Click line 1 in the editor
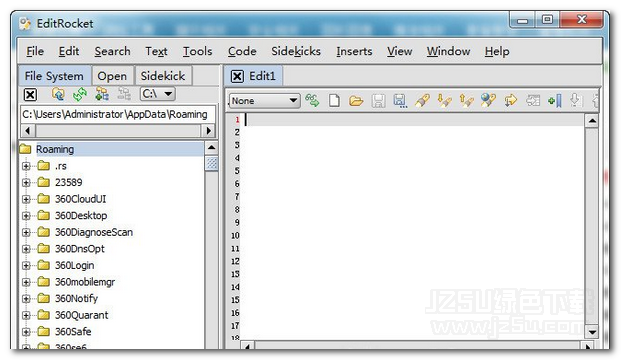621x360 pixels. tap(413, 120)
